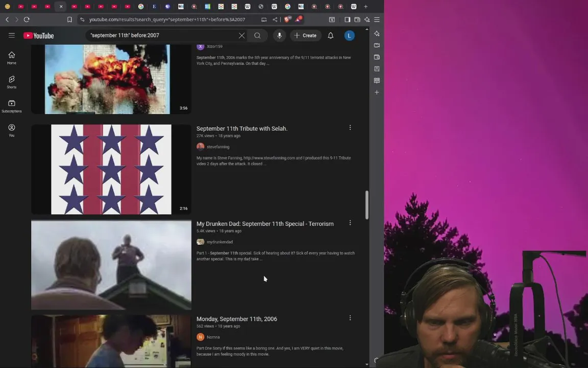This screenshot has height=368, width=588.
Task: Open Leo AI in the Brave sidebar
Action: click(x=377, y=34)
